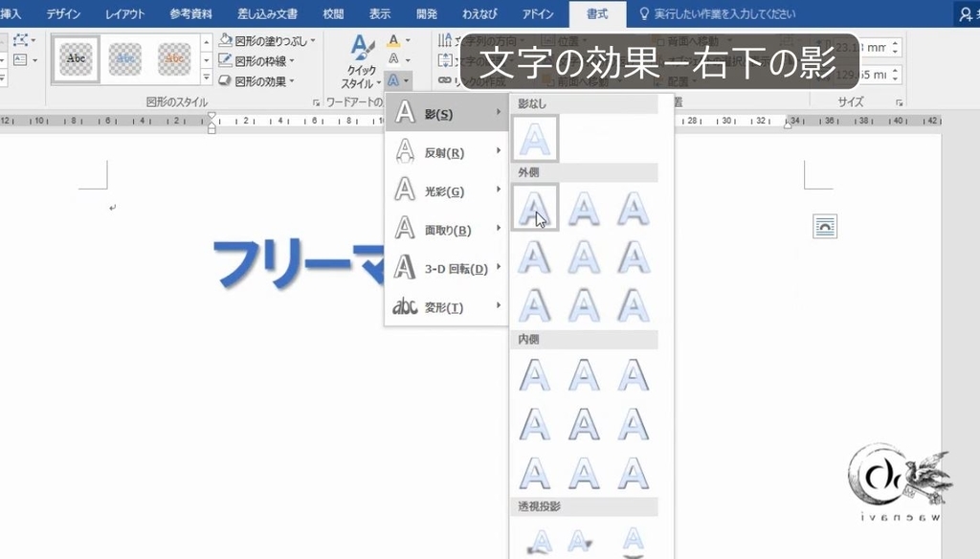
Task: Click the first-line indent marker on ruler
Action: click(x=212, y=117)
